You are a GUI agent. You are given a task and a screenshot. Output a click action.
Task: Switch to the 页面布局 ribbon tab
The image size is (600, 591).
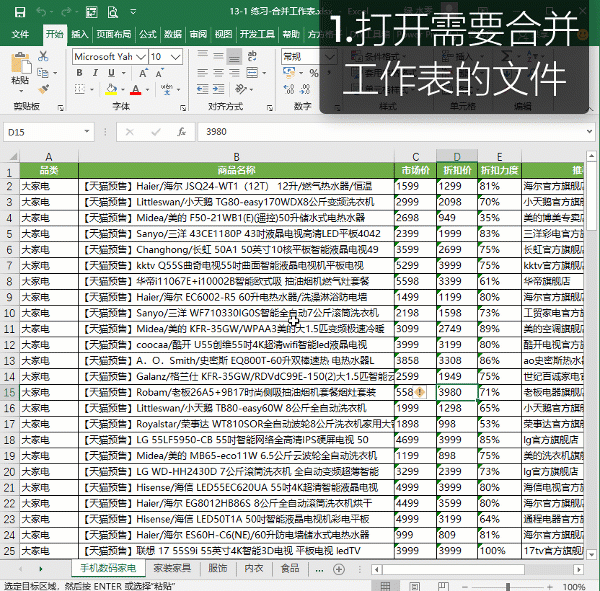click(x=113, y=34)
